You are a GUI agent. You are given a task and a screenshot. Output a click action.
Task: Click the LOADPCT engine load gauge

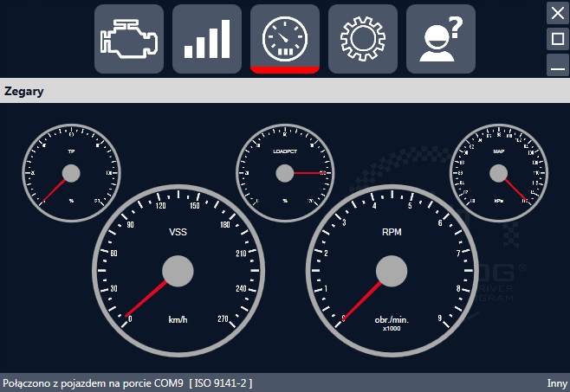click(285, 173)
